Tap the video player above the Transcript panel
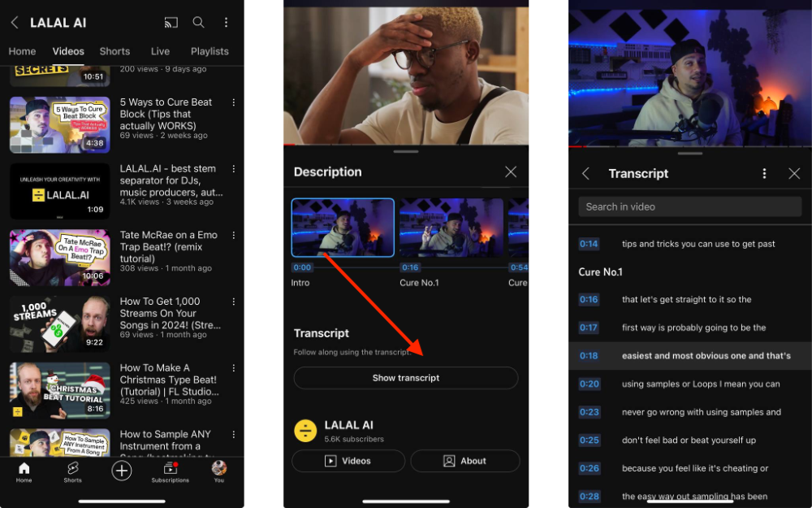Viewport: 812px width, 508px height. pos(690,78)
